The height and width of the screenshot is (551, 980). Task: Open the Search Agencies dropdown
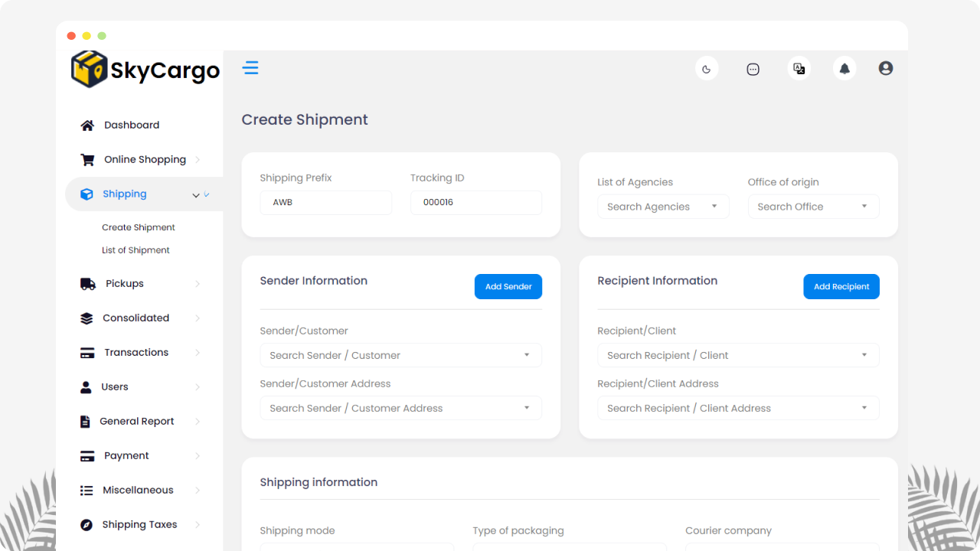coord(662,207)
